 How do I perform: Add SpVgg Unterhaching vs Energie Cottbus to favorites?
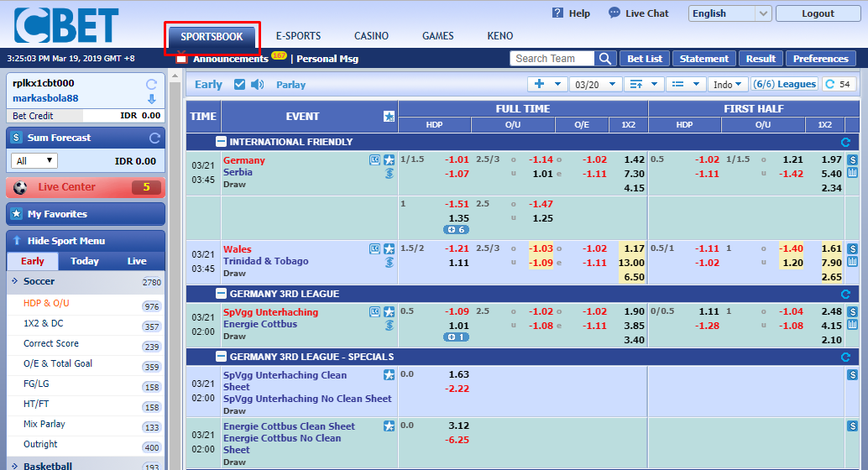390,312
